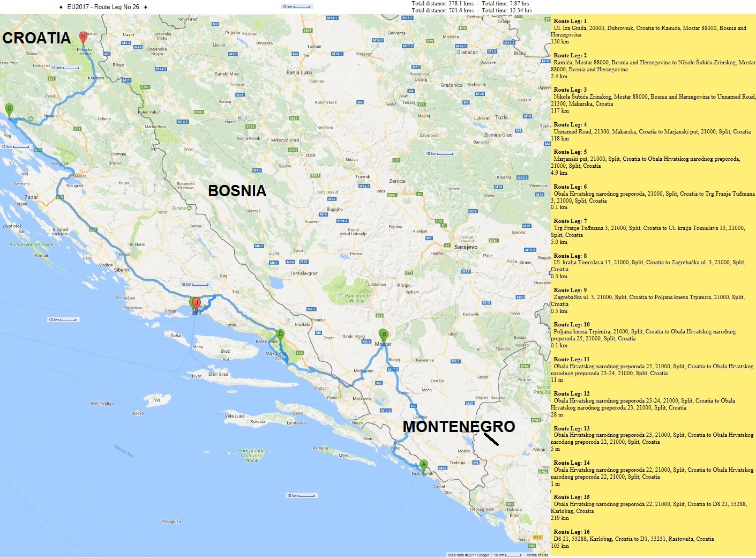Select the Route Leg: 7 heading
Image resolution: width=756 pixels, height=558 pixels.
tap(570, 221)
